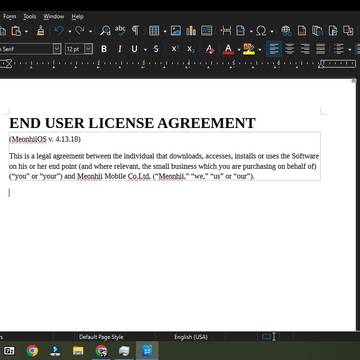Apply the yellow highlighting color
The image size is (360, 360).
click(x=249, y=49)
